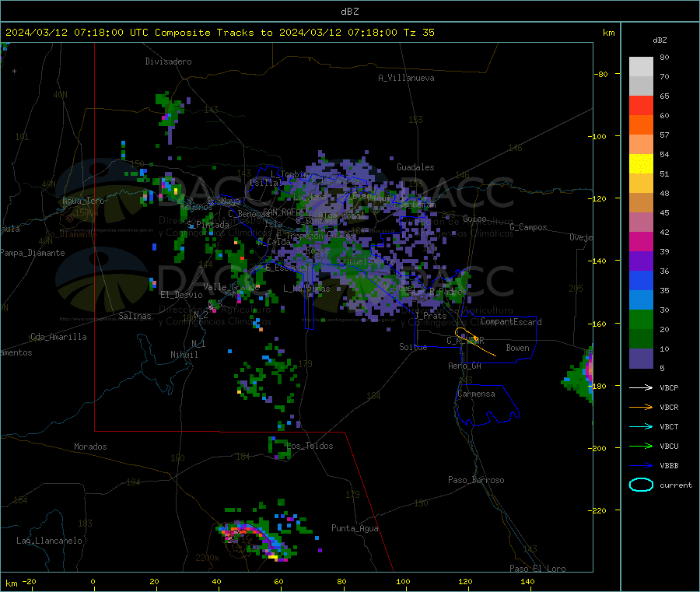This screenshot has width=700, height=592.
Task: Click the 'Guico' map label
Action: point(474,219)
